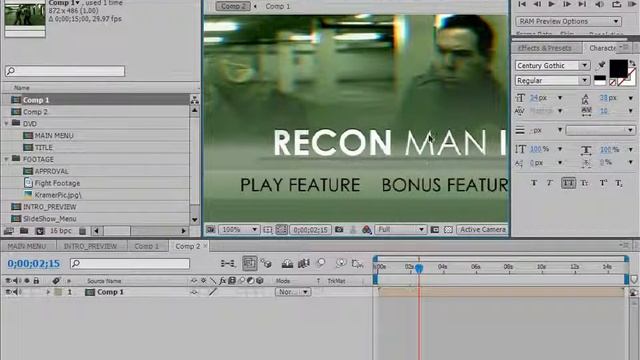This screenshot has width=640, height=360.
Task: Expand Comp 1 layer properties
Action: tap(48, 292)
